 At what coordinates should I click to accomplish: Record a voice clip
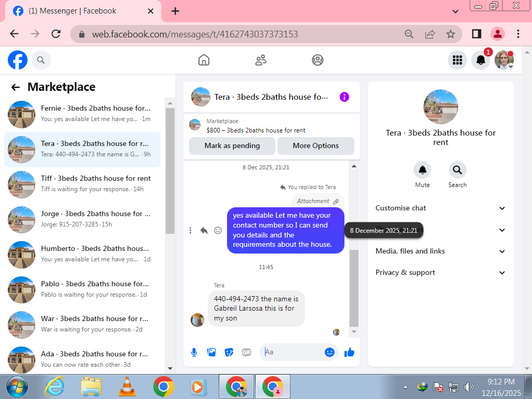194,353
